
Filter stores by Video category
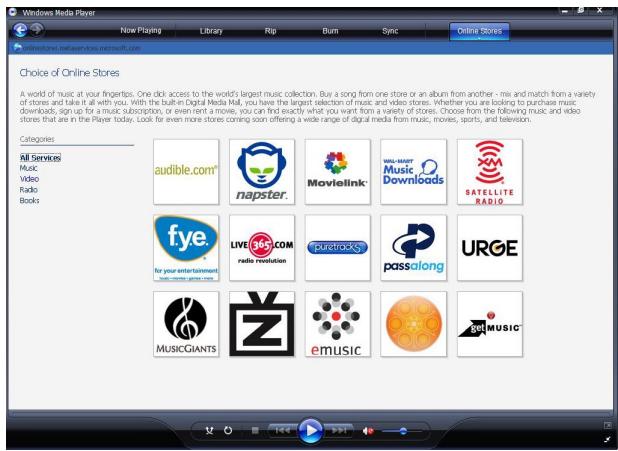[30, 179]
